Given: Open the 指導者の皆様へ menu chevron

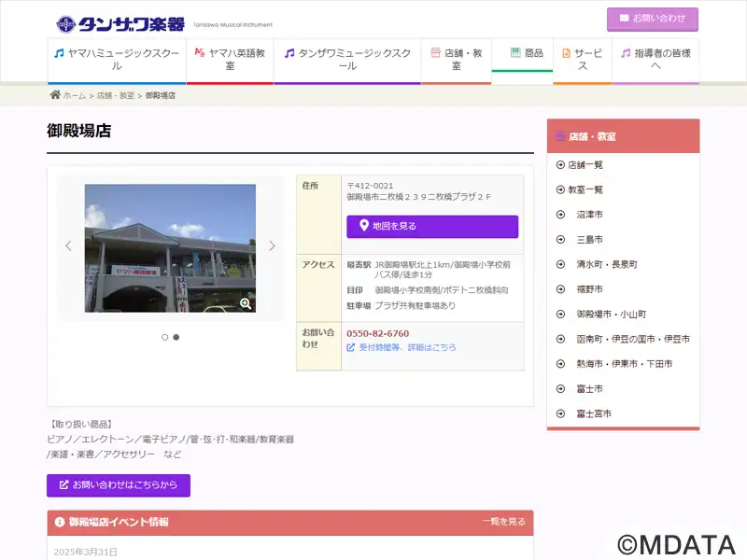Looking at the screenshot, I should click(655, 65).
